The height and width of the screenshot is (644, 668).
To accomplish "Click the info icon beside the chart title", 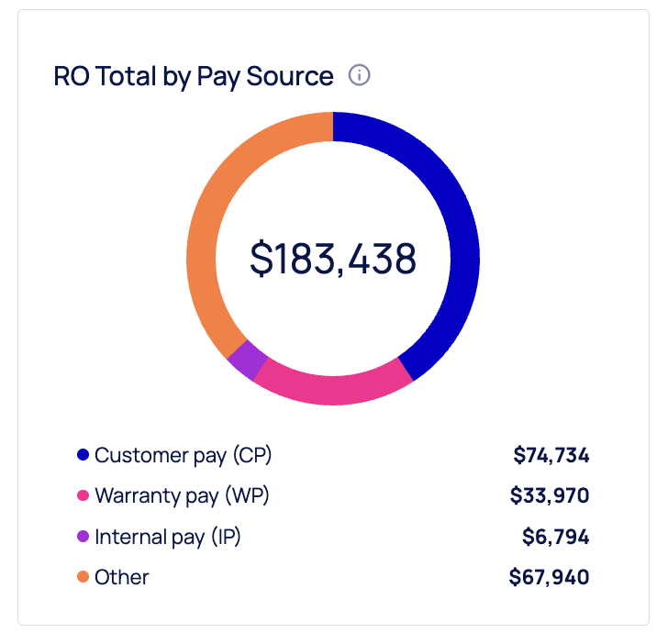I will (x=360, y=75).
